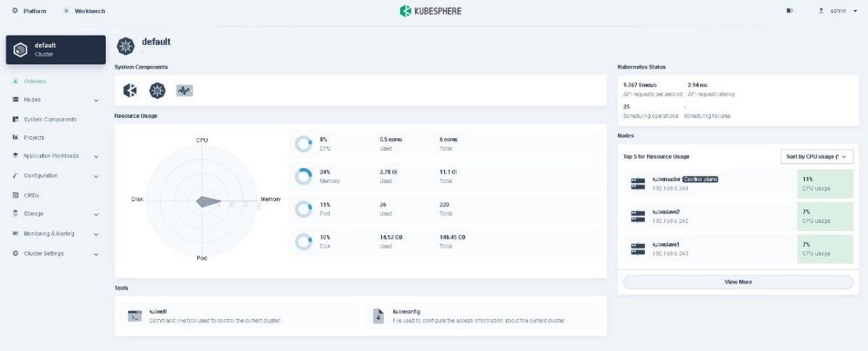Click the 9.867 times/s API requests value
Screen dimensions: 868x351
click(x=640, y=85)
